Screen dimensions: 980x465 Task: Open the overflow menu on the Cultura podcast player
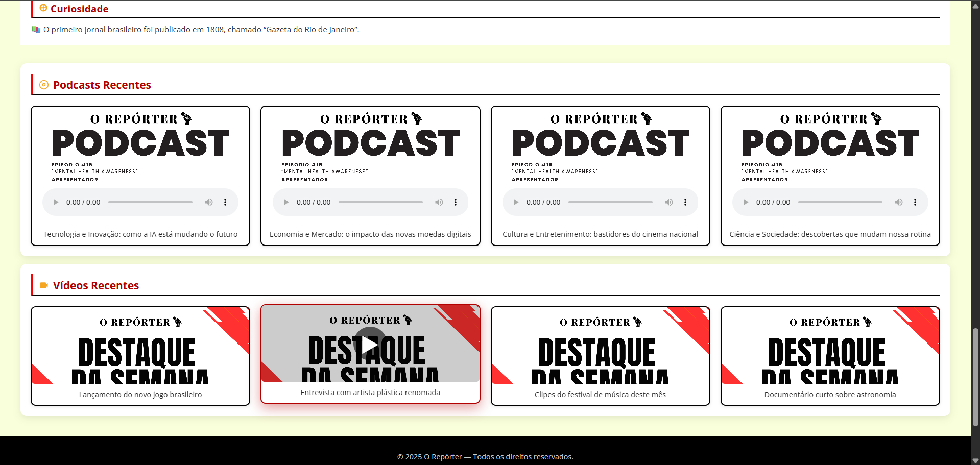(x=685, y=202)
